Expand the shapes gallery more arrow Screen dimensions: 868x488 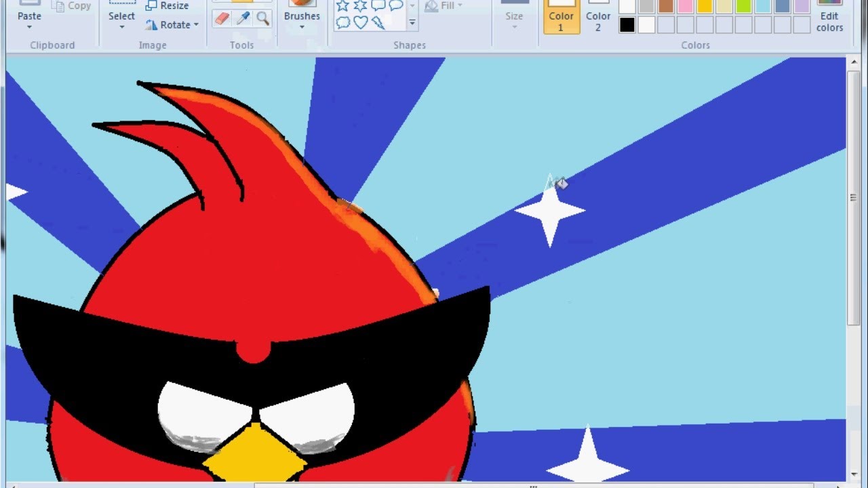coord(412,22)
